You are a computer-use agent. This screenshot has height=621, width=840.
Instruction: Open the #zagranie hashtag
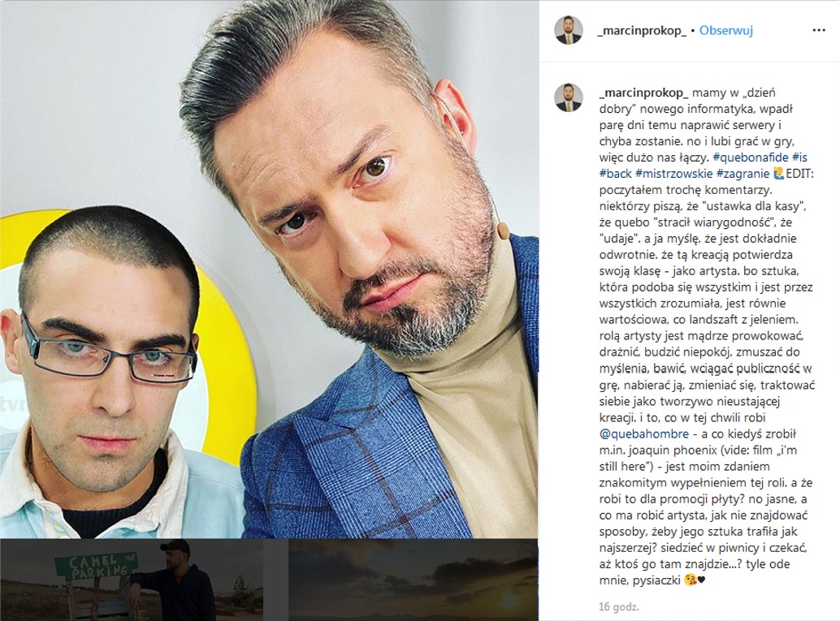(743, 174)
